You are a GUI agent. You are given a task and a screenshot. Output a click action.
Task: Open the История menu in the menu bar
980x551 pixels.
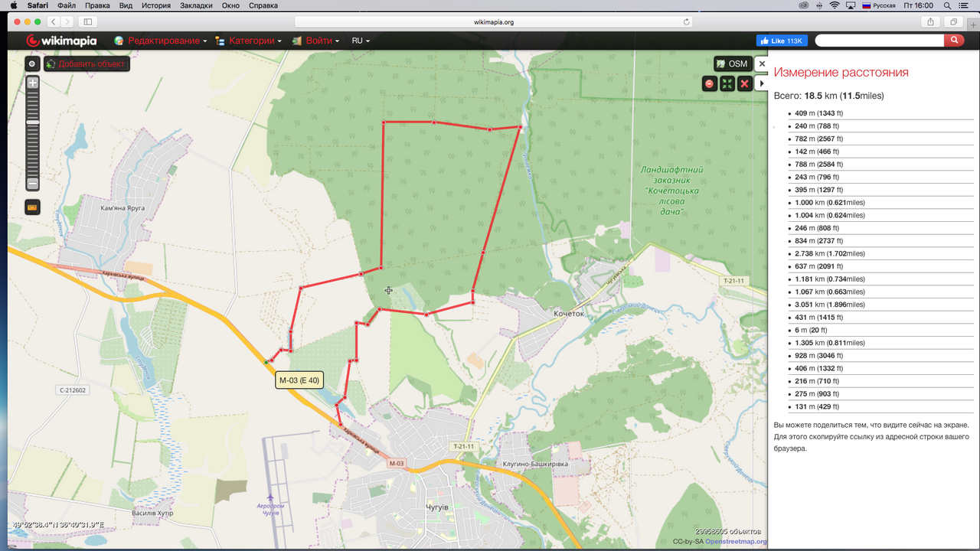pyautogui.click(x=155, y=5)
